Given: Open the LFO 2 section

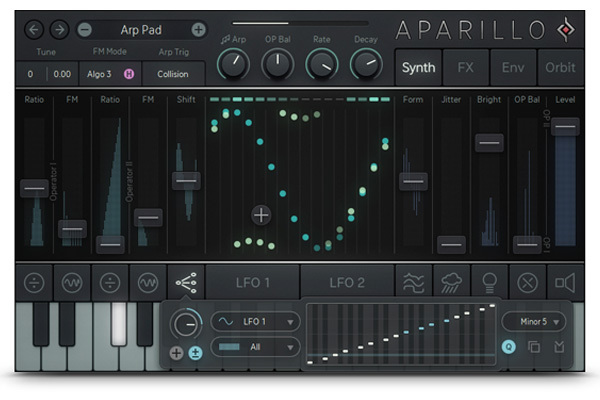Looking at the screenshot, I should coord(347,283).
